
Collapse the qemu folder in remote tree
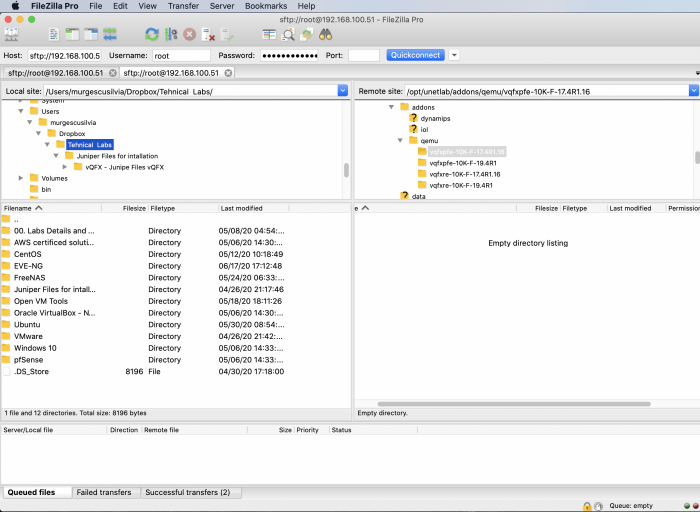coord(400,141)
